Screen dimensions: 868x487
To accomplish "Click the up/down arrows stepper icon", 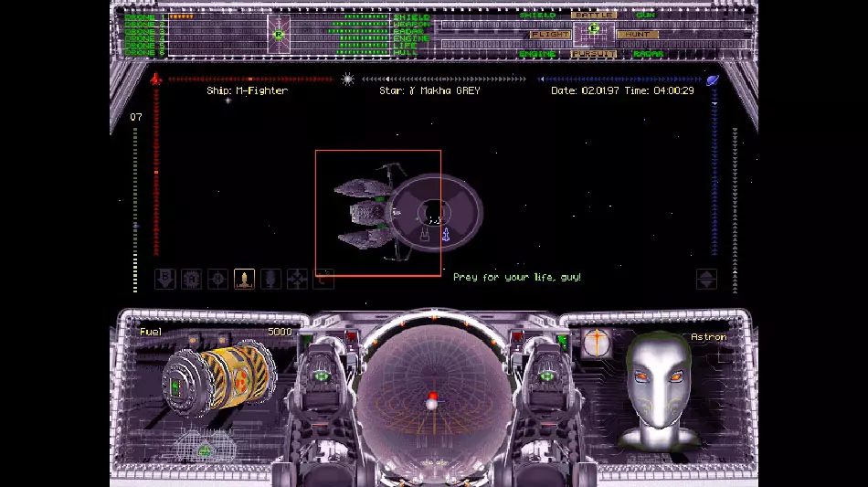I will [706, 279].
